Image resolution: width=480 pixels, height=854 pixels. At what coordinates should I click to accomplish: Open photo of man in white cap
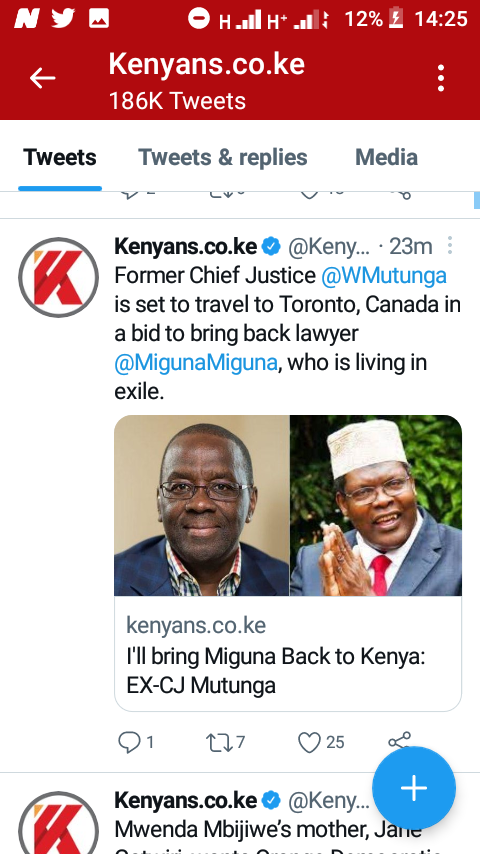[376, 505]
